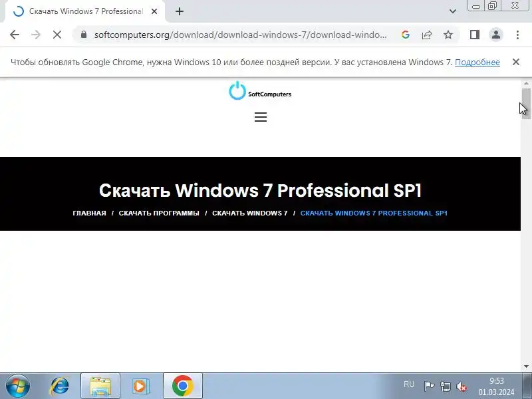The image size is (532, 399).
Task: Open Windows Explorer from taskbar
Action: [x=100, y=386]
